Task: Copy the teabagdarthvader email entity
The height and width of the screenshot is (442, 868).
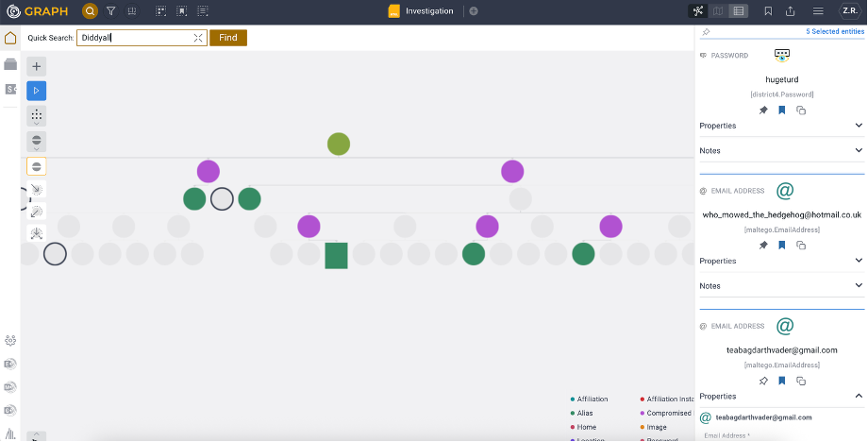Action: (800, 381)
